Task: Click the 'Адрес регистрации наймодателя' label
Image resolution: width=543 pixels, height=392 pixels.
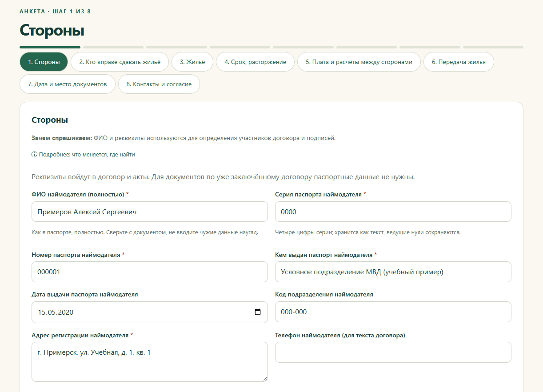Action: click(x=82, y=335)
